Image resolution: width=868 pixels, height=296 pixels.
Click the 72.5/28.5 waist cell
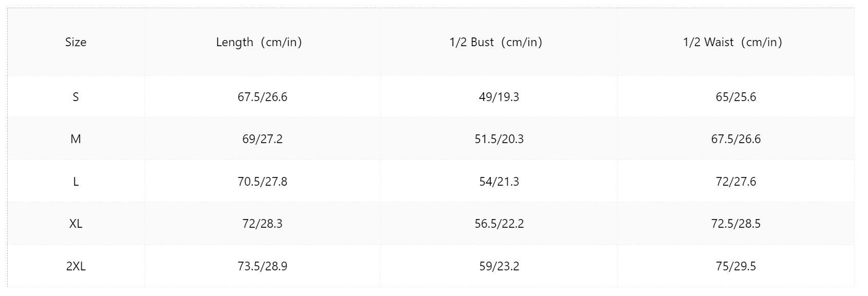coord(736,224)
